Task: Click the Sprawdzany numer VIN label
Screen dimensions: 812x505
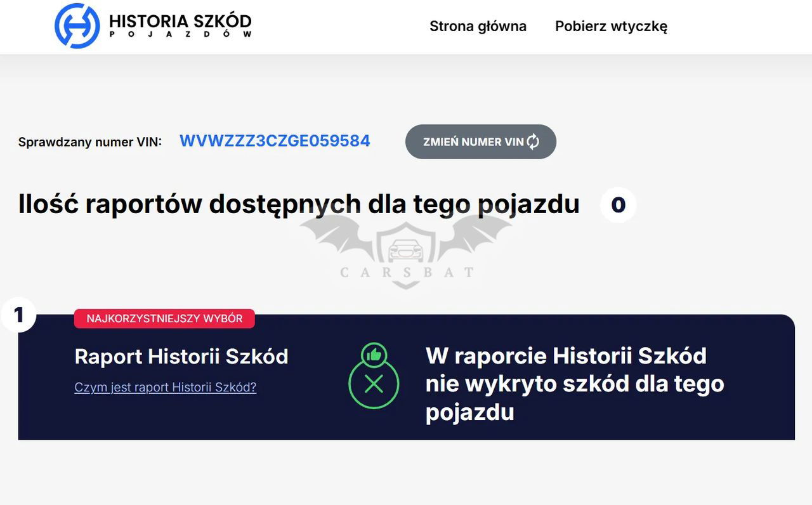Action: coord(89,142)
